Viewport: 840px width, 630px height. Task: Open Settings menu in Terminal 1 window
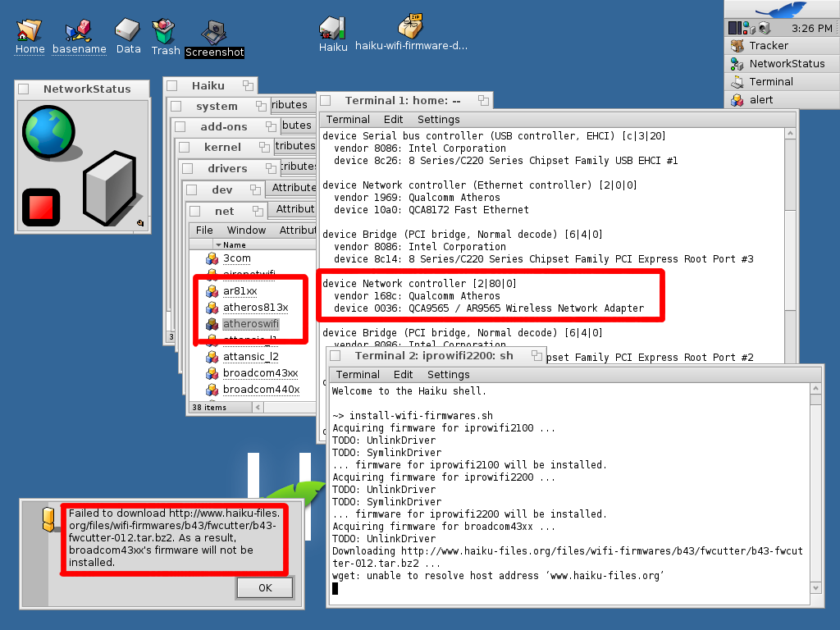click(438, 120)
